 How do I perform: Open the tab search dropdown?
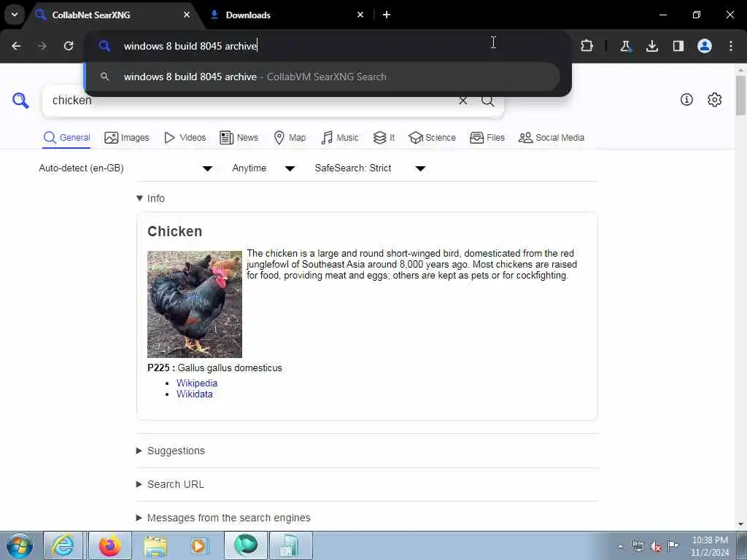tap(15, 15)
